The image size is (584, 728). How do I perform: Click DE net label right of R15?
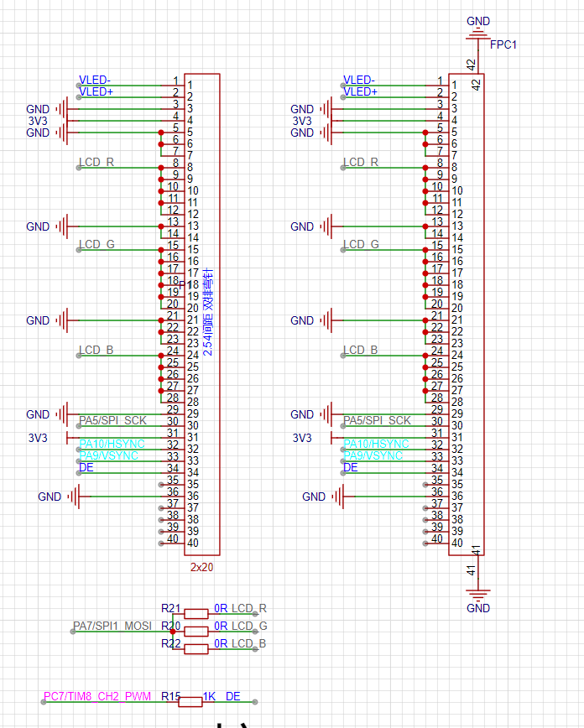233,696
